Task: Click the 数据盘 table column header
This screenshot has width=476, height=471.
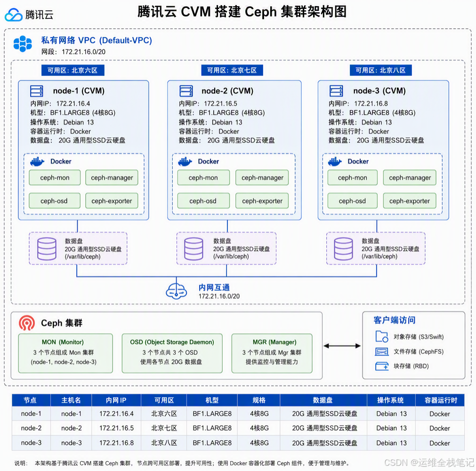Action: click(323, 400)
